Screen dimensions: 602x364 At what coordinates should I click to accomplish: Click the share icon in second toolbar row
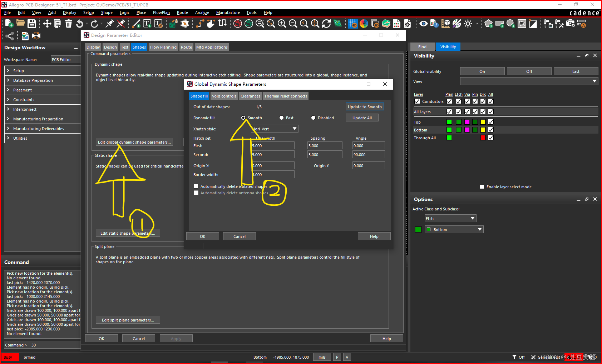tap(10, 36)
